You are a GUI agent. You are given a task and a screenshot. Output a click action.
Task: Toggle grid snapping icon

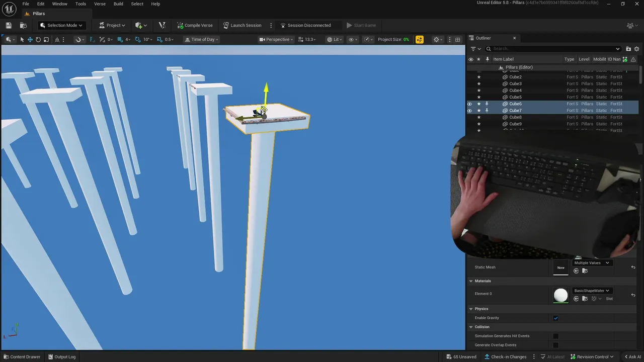pyautogui.click(x=120, y=39)
